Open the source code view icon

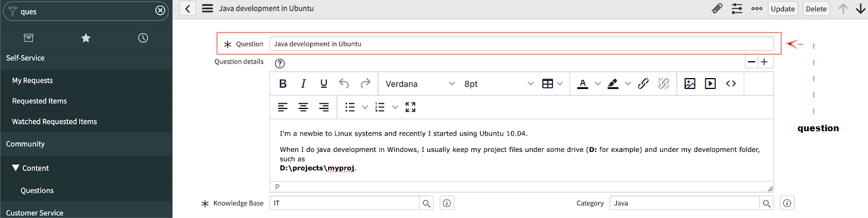click(731, 84)
